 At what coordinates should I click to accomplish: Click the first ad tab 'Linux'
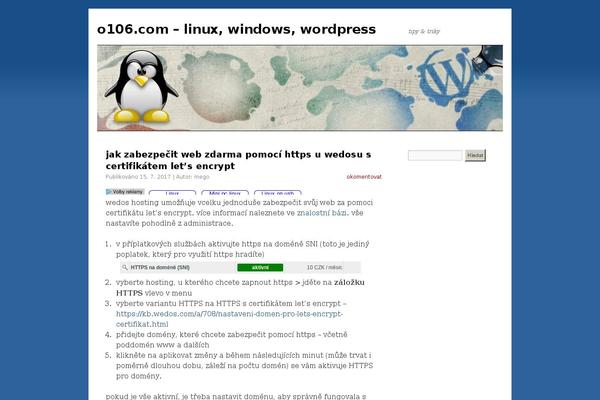(172, 193)
